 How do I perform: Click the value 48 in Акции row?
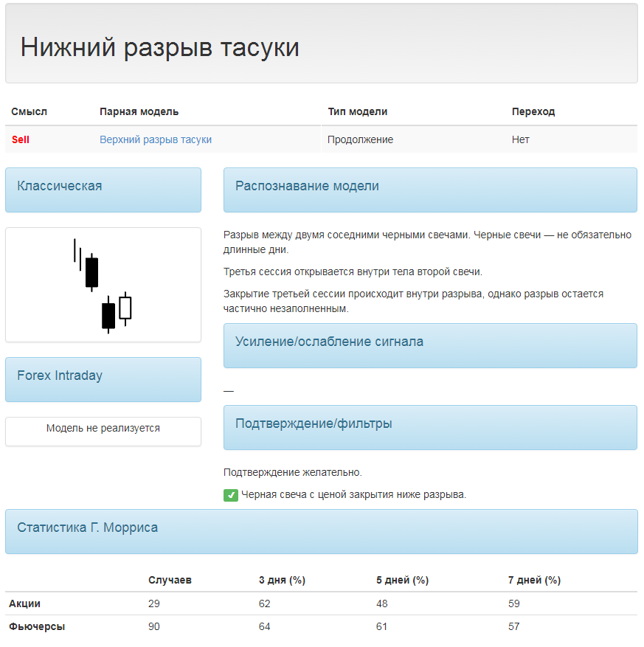(x=382, y=603)
